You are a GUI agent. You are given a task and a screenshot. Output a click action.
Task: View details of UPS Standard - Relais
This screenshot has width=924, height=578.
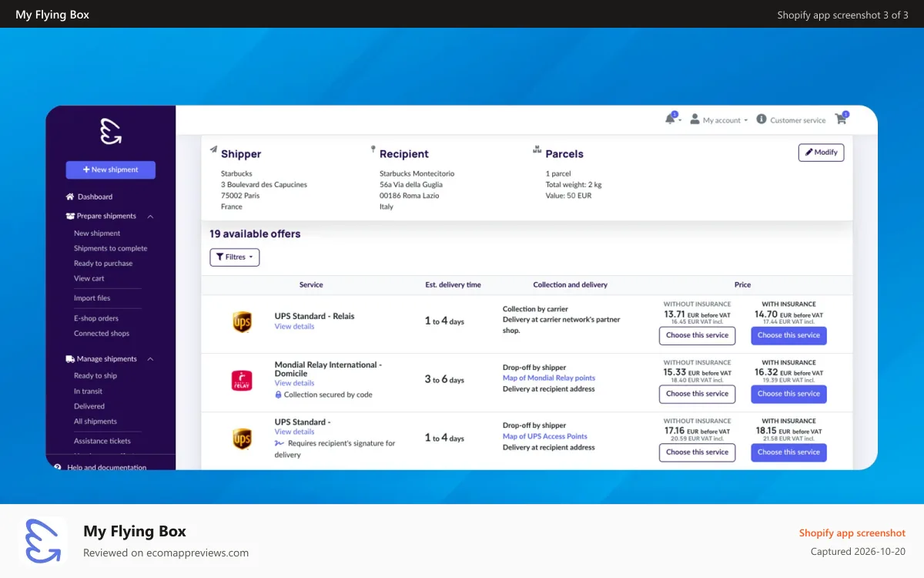(294, 327)
